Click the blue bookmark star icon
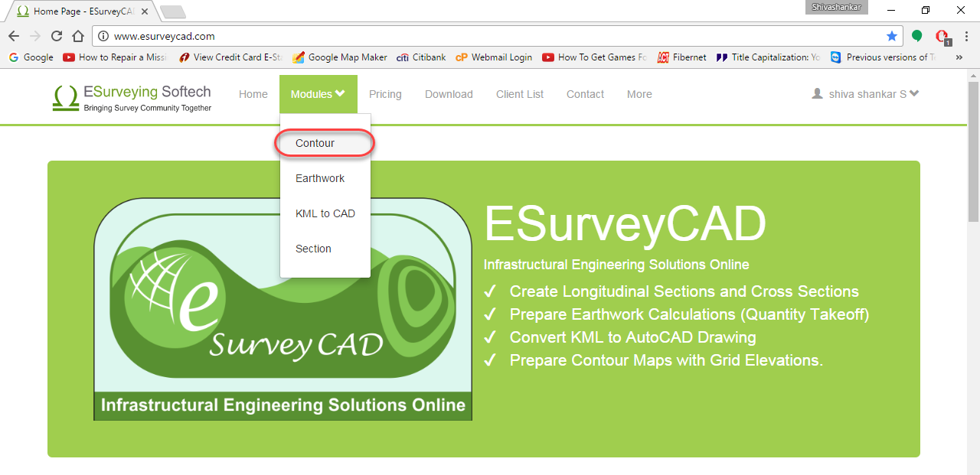The image size is (980, 475). click(x=892, y=36)
